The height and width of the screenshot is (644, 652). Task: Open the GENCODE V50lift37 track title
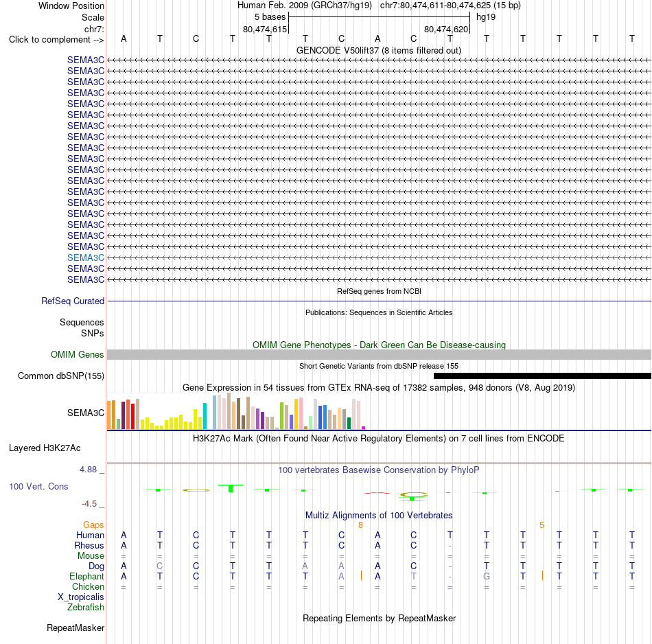[378, 50]
